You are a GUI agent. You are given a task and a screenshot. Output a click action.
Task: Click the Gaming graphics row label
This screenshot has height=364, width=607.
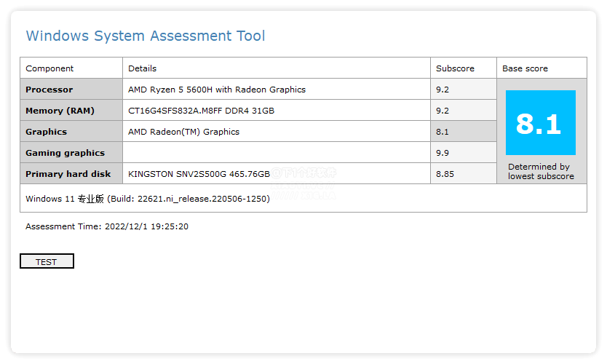click(x=66, y=153)
